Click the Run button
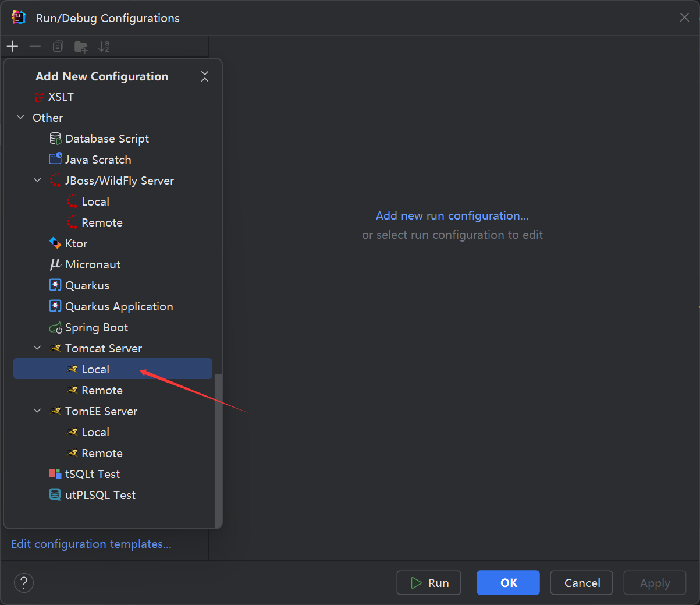Screen dimensions: 700x605 click(x=429, y=583)
